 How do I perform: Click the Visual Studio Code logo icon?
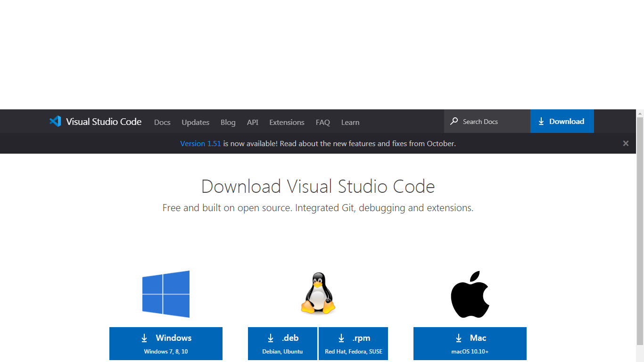pyautogui.click(x=55, y=121)
